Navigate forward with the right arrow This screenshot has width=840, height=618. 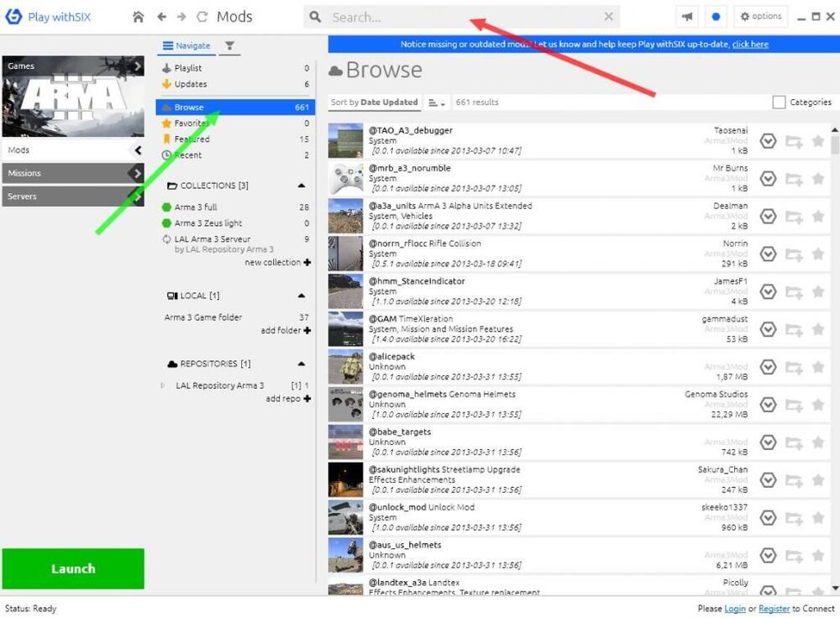pos(181,17)
